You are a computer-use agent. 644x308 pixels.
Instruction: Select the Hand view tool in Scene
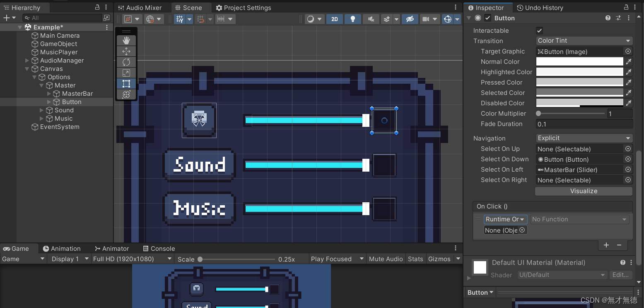(x=126, y=40)
